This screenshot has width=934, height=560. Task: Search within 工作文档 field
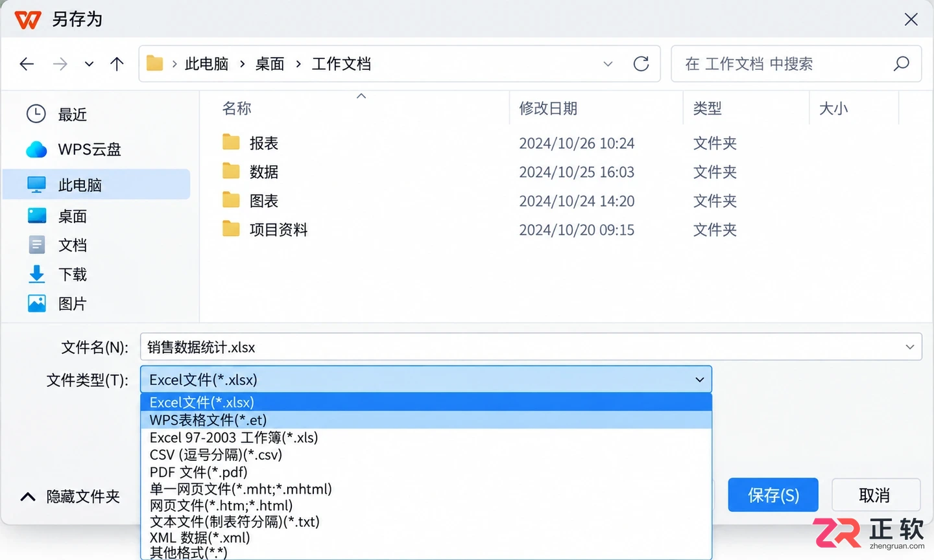click(796, 64)
